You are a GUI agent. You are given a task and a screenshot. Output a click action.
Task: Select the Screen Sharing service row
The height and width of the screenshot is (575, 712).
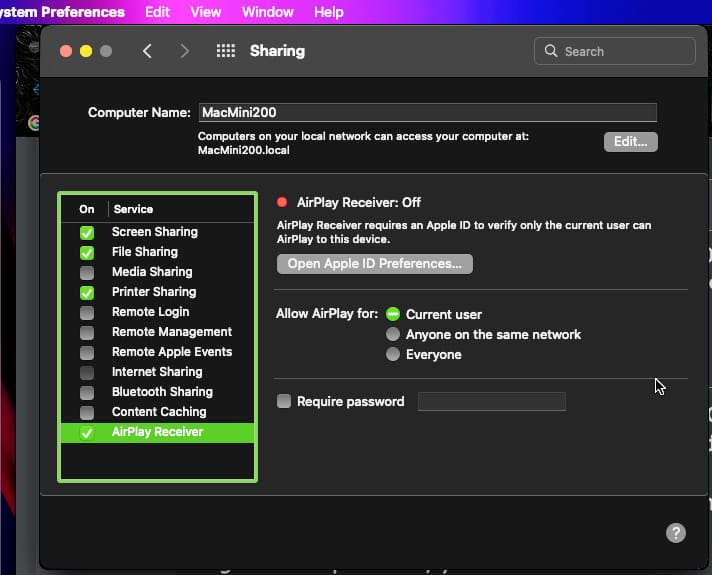[158, 232]
